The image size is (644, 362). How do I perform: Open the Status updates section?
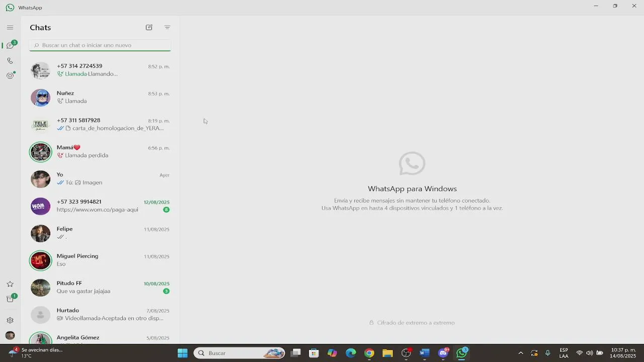pos(10,76)
